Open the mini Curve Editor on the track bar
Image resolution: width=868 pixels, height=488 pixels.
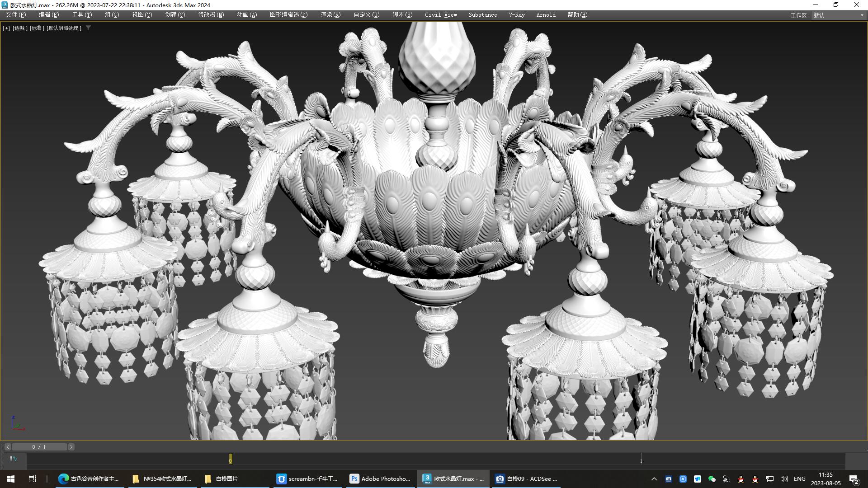(x=14, y=459)
